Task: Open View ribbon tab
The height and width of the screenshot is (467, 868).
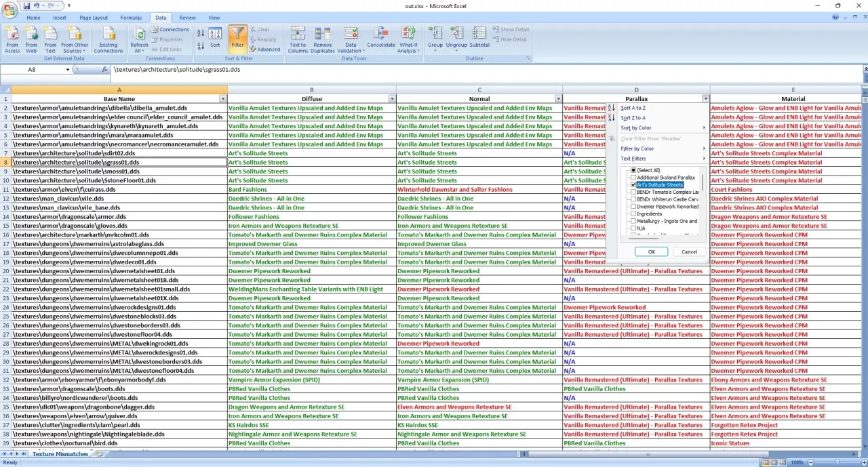Action: 214,18
